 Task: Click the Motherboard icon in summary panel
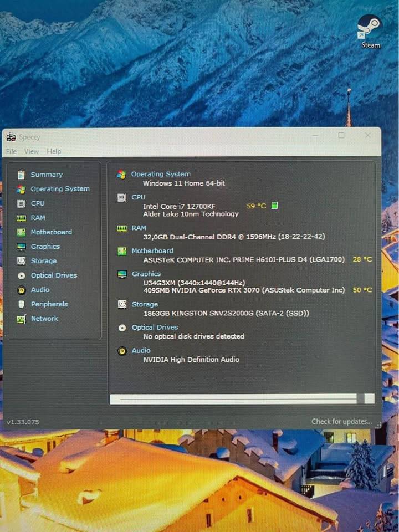[122, 251]
